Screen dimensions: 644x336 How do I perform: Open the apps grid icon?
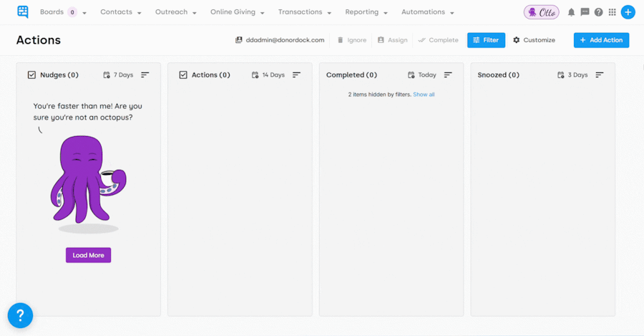613,12
